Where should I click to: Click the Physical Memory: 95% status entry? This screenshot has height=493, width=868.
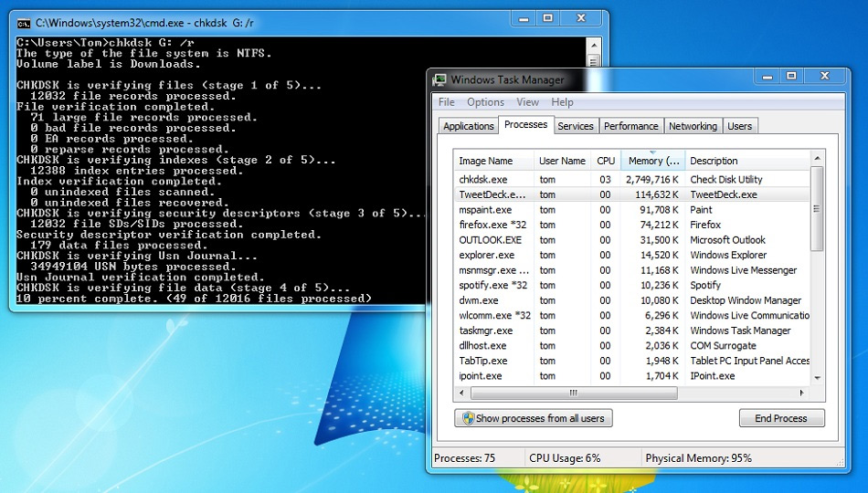point(699,458)
